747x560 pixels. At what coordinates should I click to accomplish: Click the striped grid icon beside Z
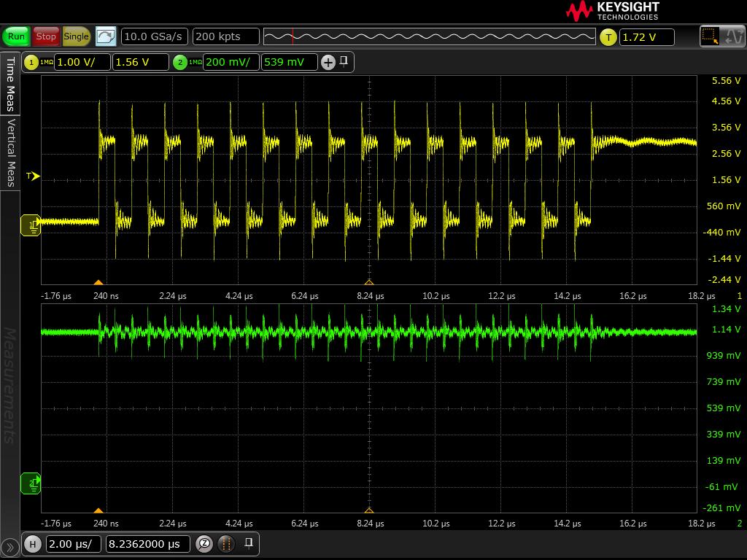pyautogui.click(x=226, y=544)
